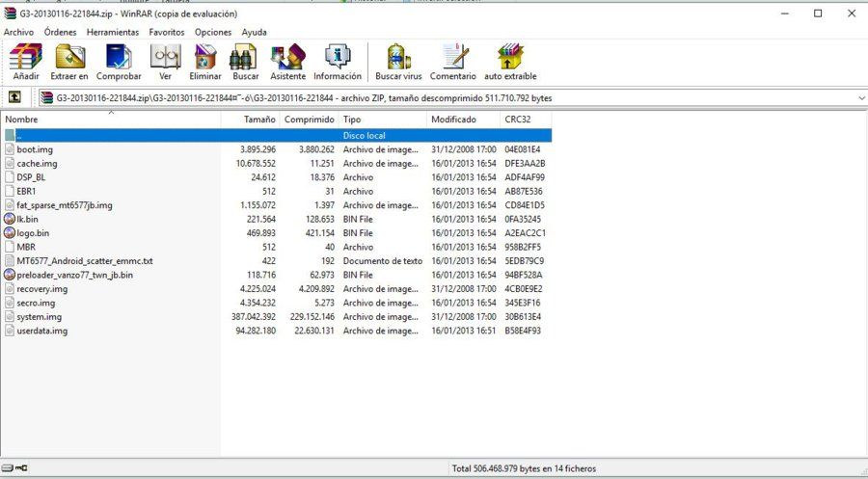This screenshot has width=868, height=479.
Task: Select the parent folder '..' row
Action: (276, 135)
